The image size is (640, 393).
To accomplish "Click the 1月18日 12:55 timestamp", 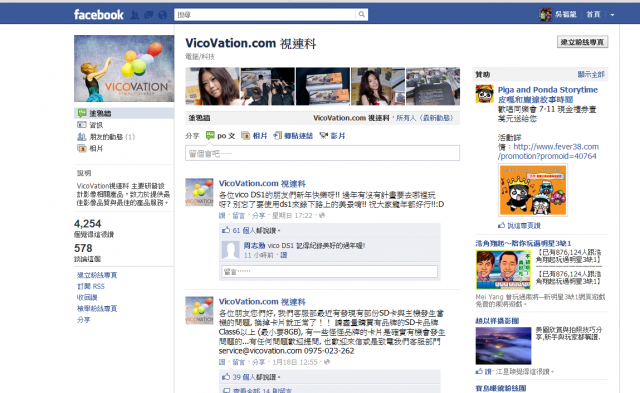I will coord(295,362).
